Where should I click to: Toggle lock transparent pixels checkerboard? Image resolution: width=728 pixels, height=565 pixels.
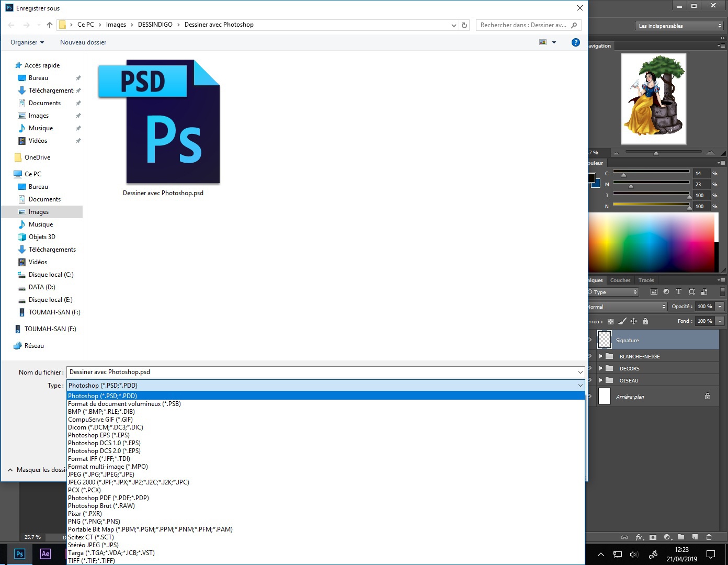[610, 321]
